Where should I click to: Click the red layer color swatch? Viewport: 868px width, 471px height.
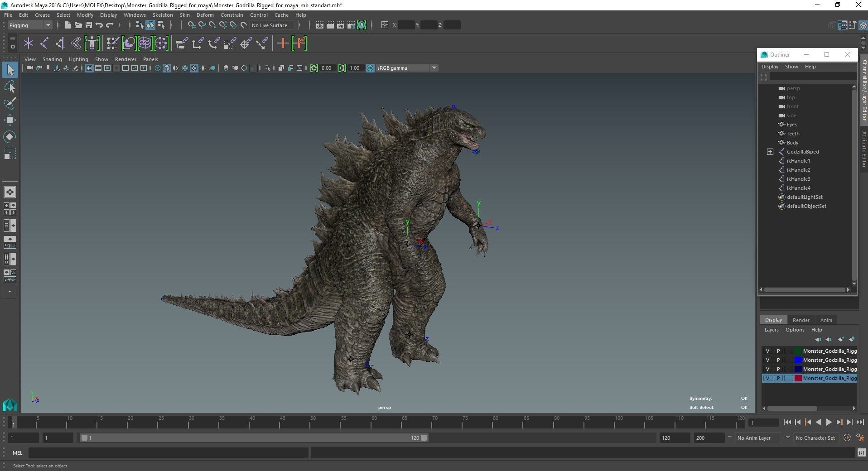pos(798,378)
